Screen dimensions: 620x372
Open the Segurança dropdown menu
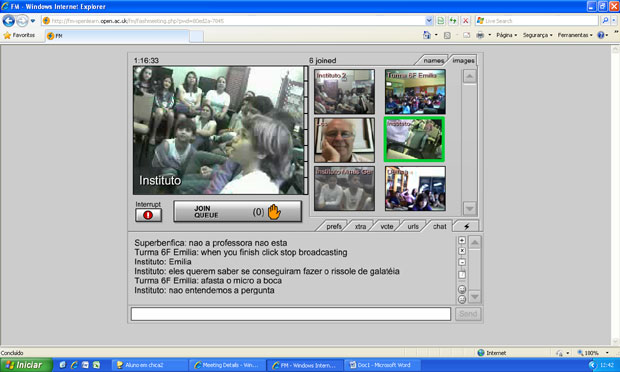point(537,35)
